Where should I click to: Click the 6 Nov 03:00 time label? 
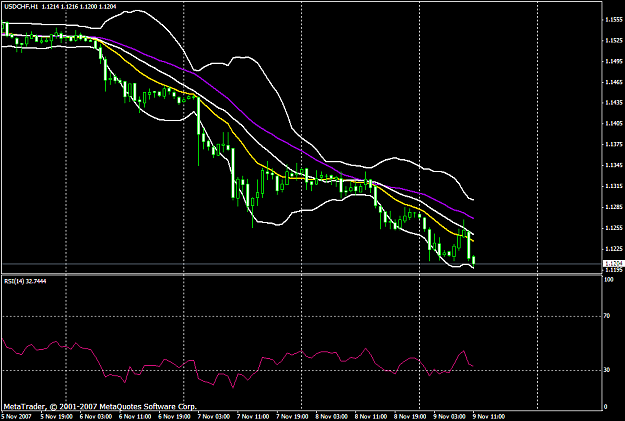pyautogui.click(x=95, y=417)
